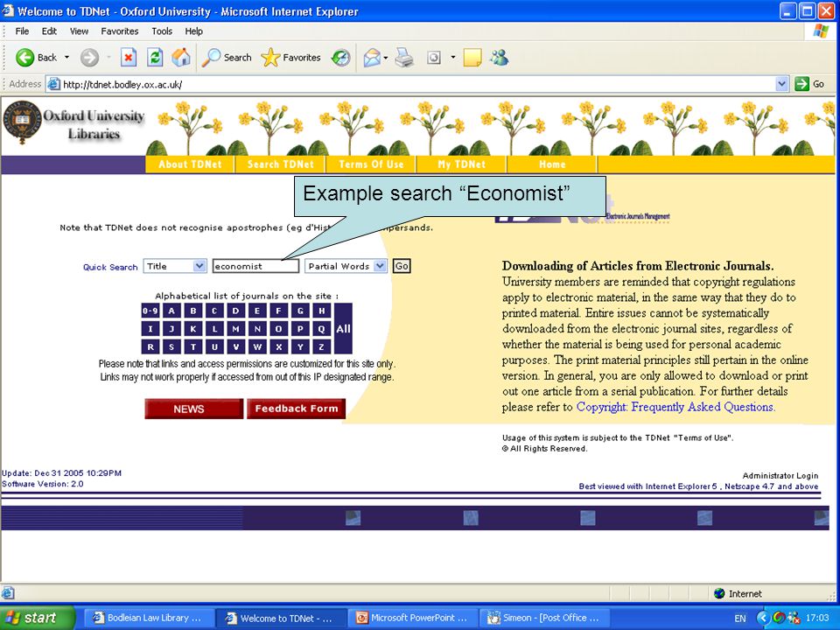
Task: Click the All journals button
Action: pyautogui.click(x=343, y=329)
